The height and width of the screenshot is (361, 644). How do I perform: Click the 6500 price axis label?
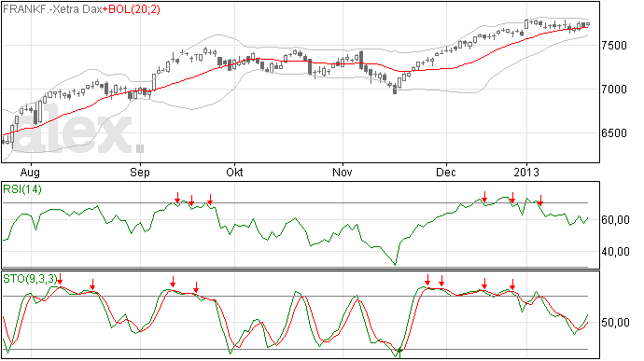point(614,133)
